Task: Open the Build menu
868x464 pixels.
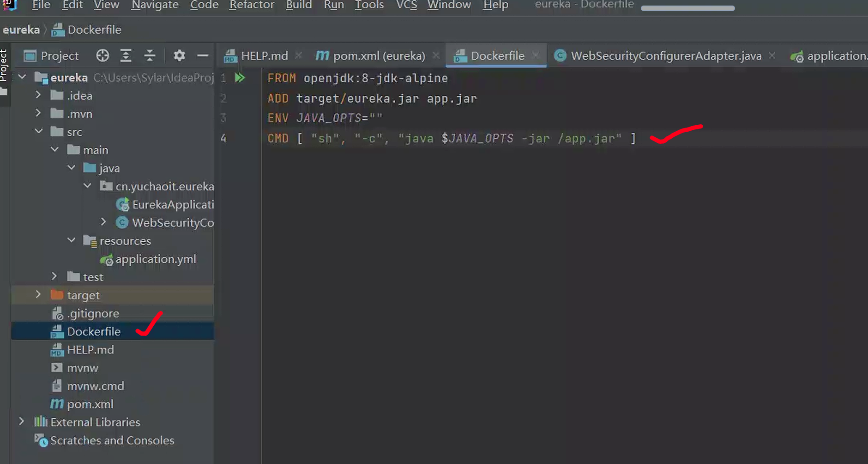Action: coord(299,5)
